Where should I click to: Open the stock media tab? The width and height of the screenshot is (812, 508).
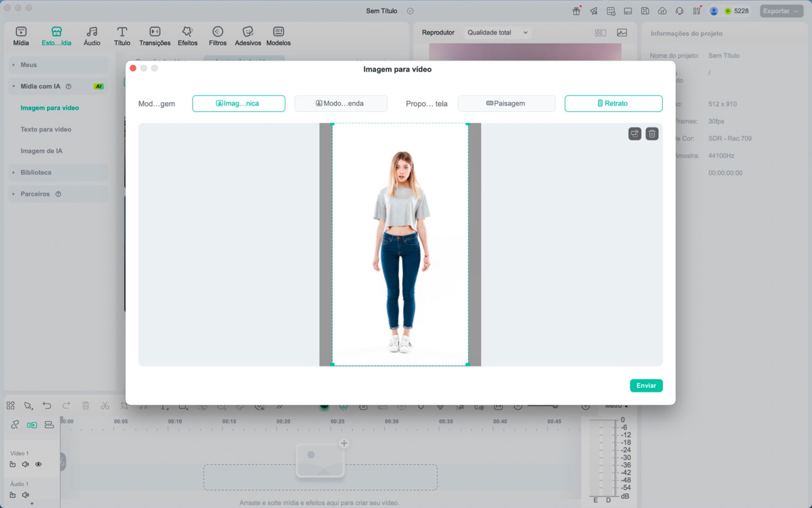[56, 36]
